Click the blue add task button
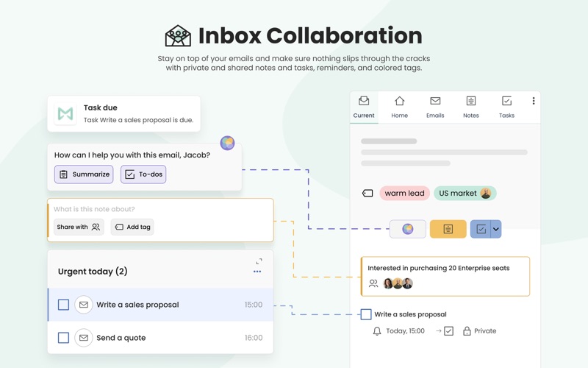The width and height of the screenshot is (588, 368). [x=481, y=229]
